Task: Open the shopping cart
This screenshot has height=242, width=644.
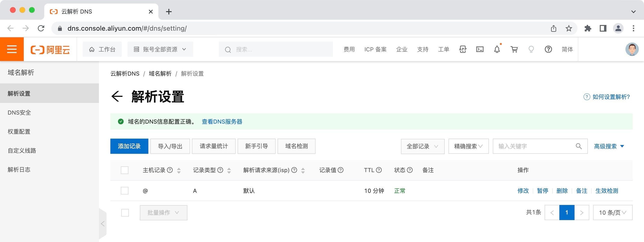Action: 514,49
